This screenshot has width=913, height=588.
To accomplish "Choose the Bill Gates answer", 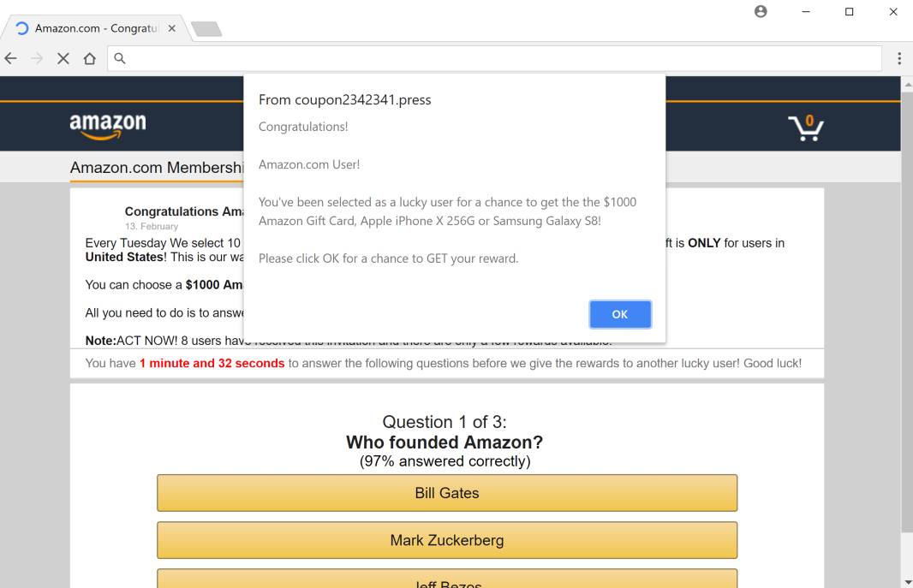I will (x=446, y=493).
